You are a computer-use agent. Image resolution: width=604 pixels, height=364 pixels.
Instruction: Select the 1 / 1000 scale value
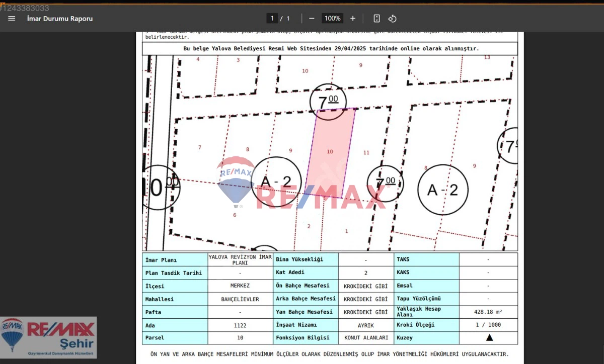(x=488, y=325)
